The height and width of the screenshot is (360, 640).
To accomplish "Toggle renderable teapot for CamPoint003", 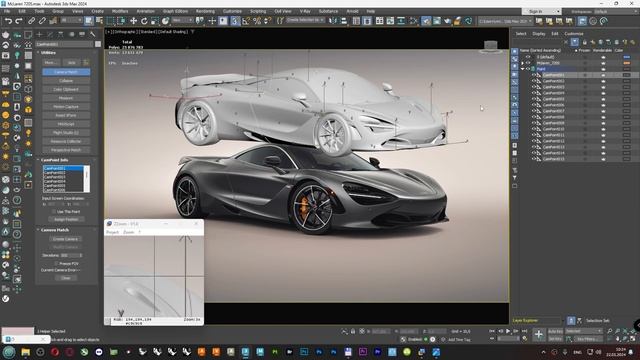I will coord(603,87).
